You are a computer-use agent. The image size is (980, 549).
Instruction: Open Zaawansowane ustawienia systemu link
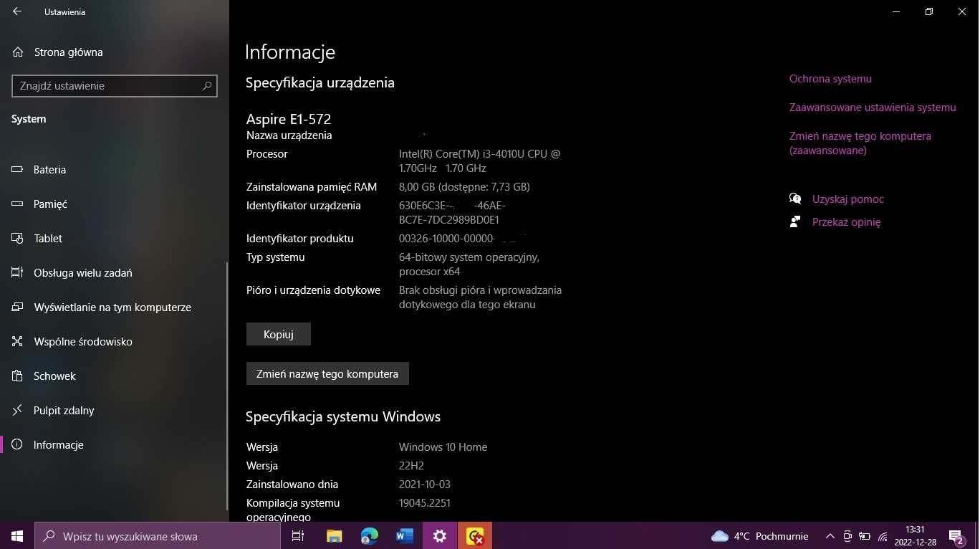coord(873,108)
